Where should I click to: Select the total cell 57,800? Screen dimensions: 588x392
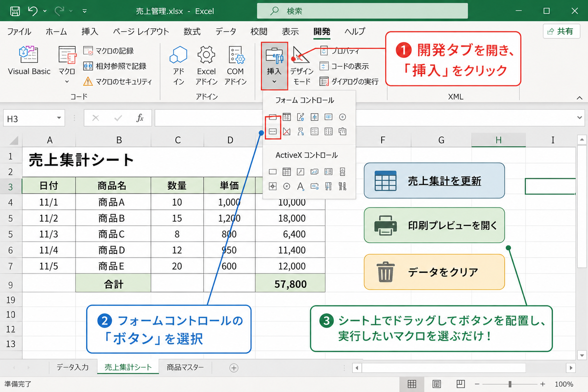(290, 284)
